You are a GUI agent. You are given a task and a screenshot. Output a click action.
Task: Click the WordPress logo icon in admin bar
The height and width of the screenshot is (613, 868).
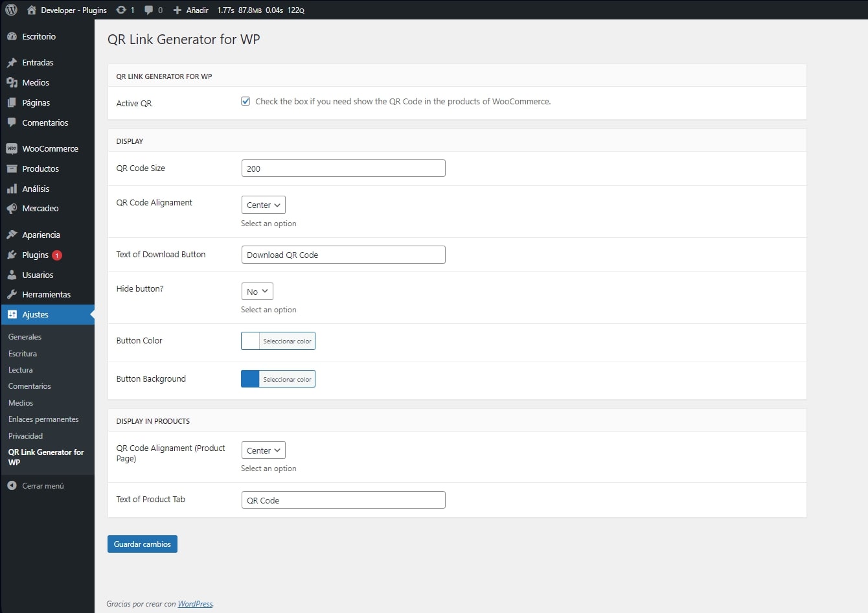(x=11, y=10)
